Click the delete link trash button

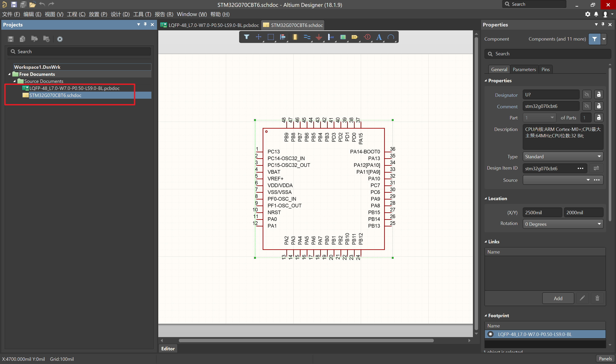[597, 298]
